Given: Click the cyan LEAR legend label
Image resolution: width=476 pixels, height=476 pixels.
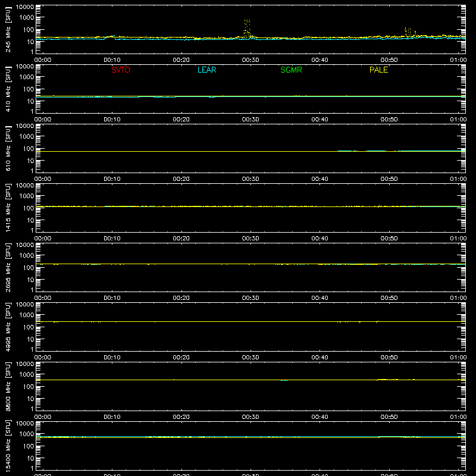Looking at the screenshot, I should pos(206,70).
